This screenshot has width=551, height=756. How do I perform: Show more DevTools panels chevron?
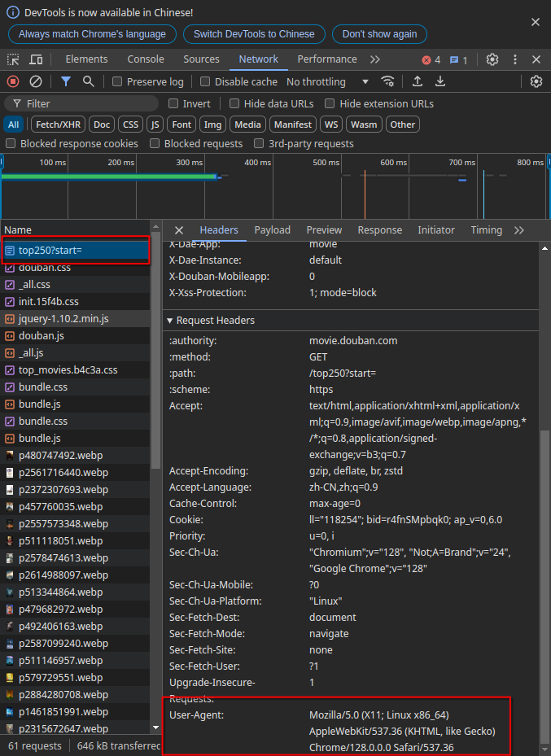tap(374, 59)
